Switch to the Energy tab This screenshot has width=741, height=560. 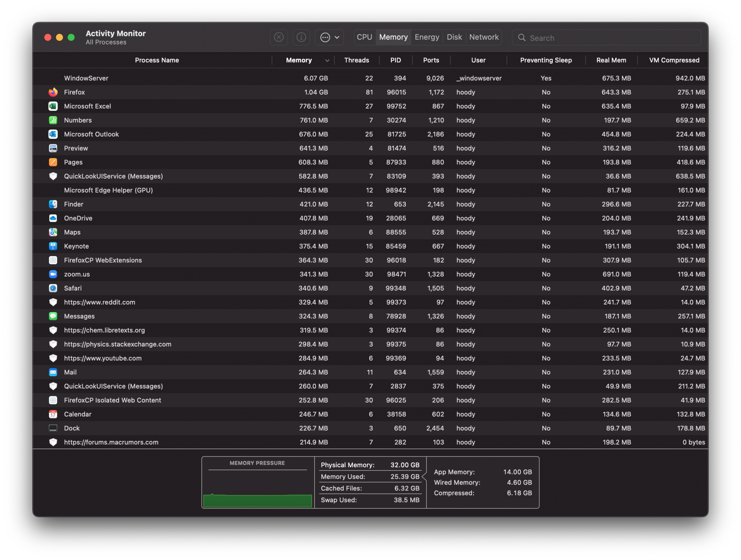coord(427,37)
